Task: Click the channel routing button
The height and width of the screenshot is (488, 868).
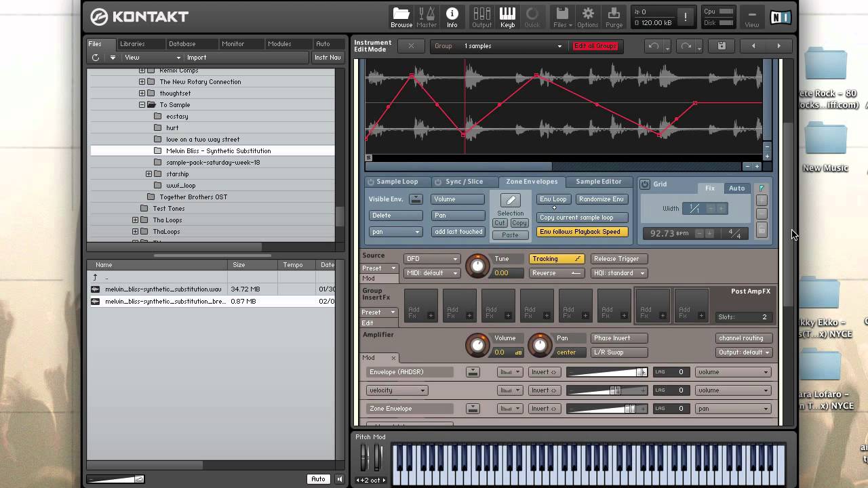Action: pyautogui.click(x=744, y=338)
